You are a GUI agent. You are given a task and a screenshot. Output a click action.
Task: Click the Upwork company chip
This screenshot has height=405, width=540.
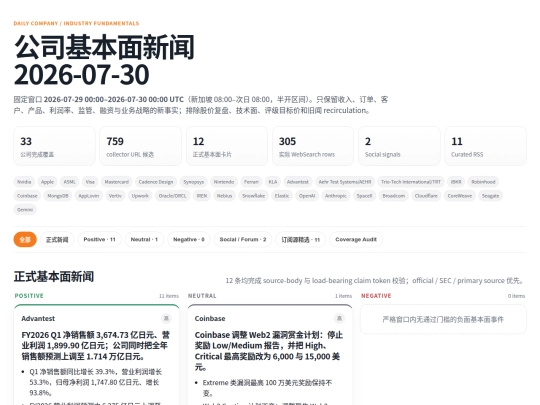click(x=140, y=196)
